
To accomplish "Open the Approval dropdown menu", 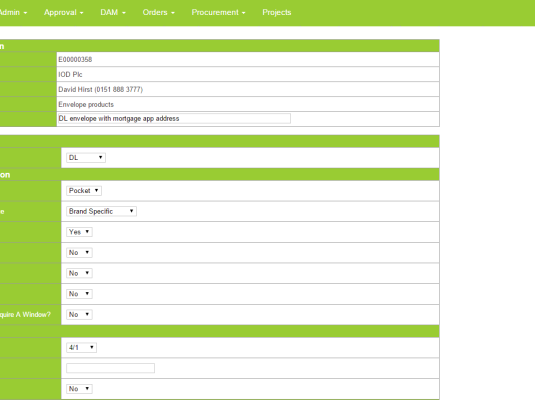I will click(x=63, y=12).
